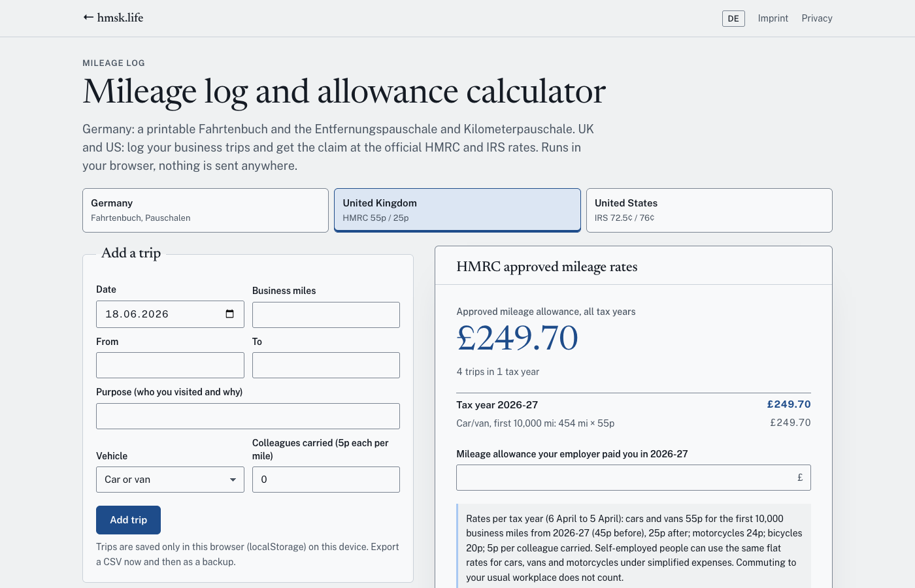Viewport: 915px width, 588px height.
Task: Click the 'MILEAGE LOG' eyebrow label
Action: [114, 63]
